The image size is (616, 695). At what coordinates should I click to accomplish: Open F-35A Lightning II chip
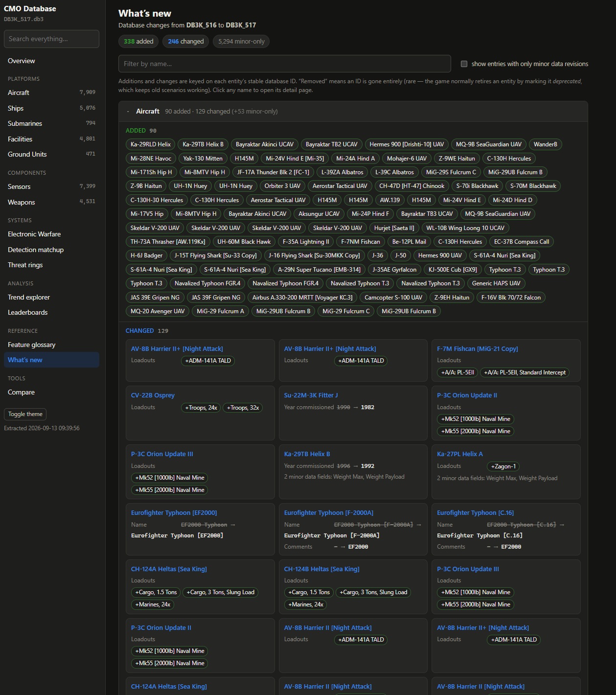click(x=306, y=242)
